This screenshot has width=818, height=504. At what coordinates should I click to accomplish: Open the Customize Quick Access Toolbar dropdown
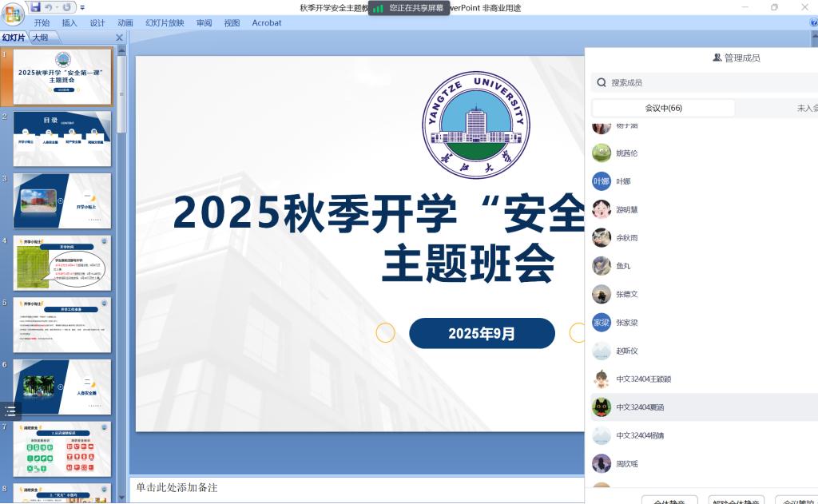pyautogui.click(x=82, y=8)
